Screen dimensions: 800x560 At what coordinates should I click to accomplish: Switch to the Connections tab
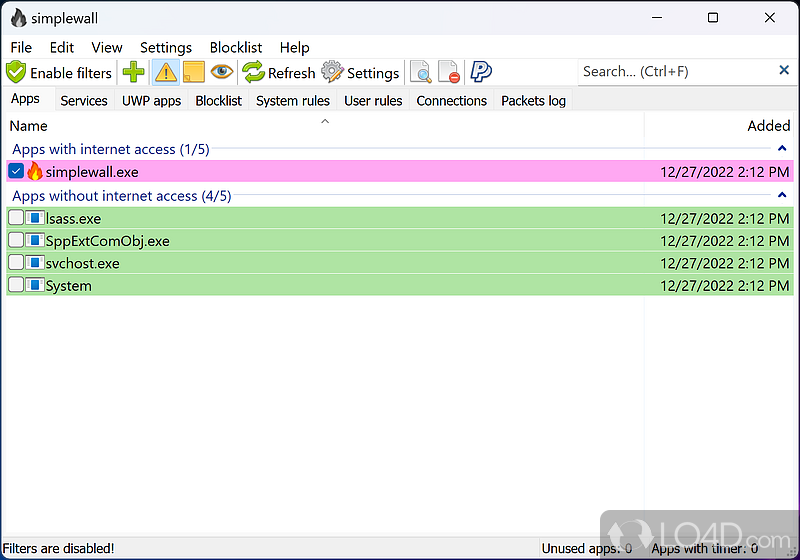(452, 101)
